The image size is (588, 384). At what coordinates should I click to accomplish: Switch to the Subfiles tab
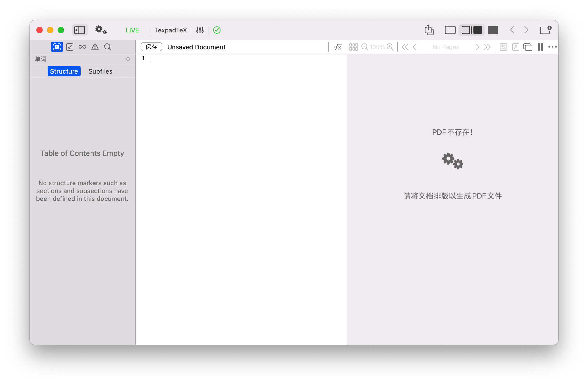pos(100,71)
